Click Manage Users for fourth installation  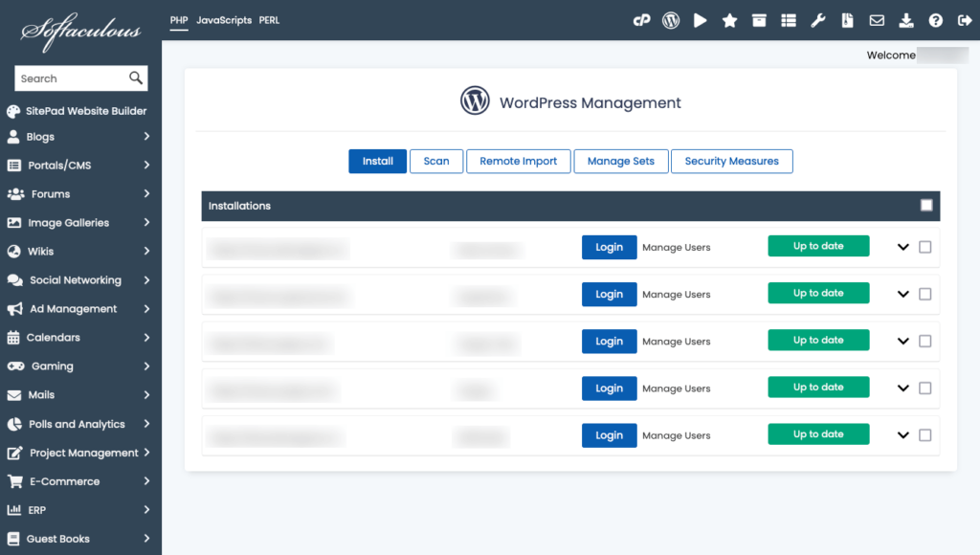[x=677, y=388]
